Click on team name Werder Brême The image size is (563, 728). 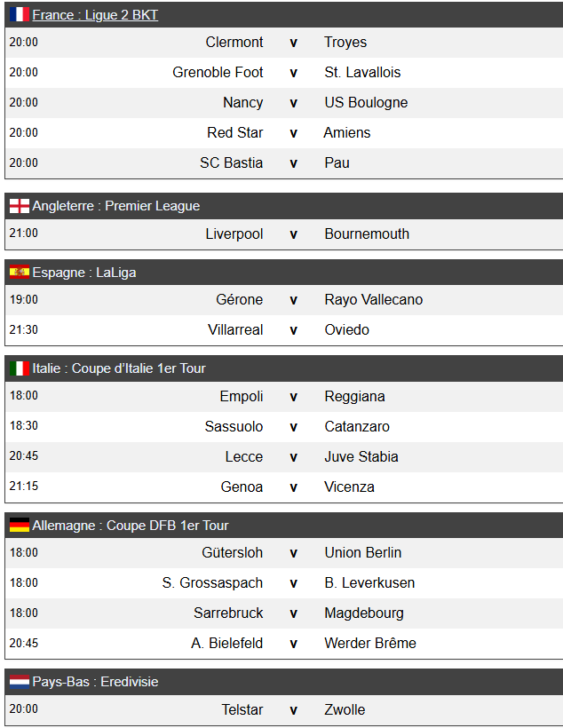[370, 643]
